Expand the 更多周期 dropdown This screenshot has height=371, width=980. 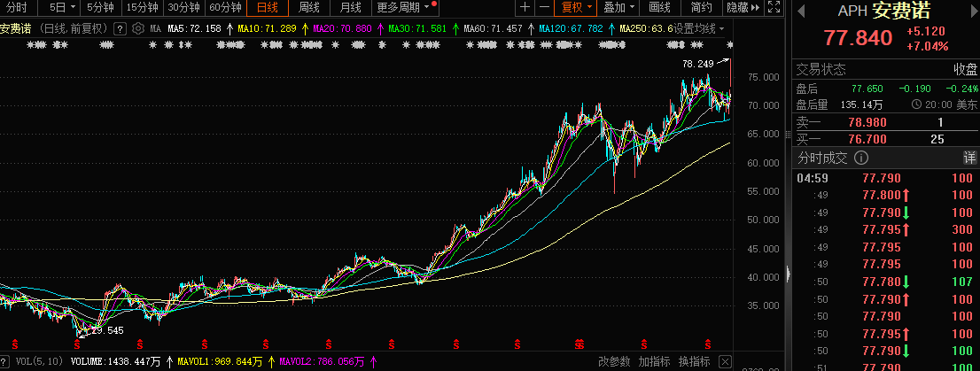tap(407, 8)
